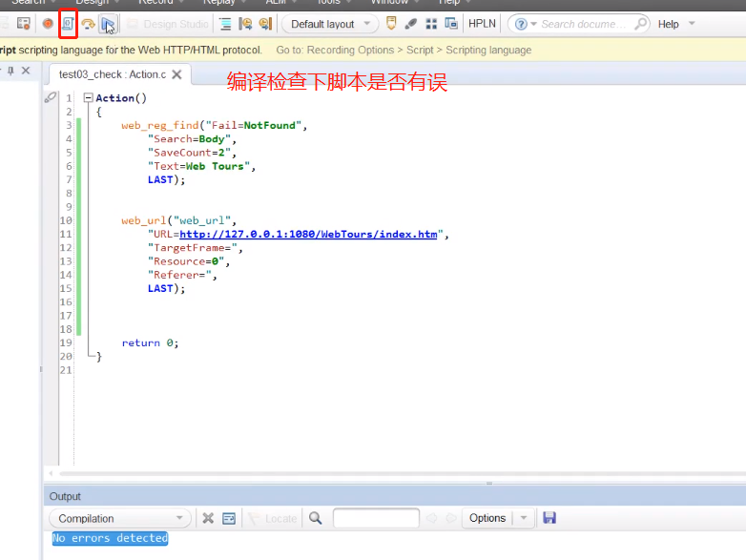Click the magnifier in Search documentation box
746x560 pixels.
click(x=641, y=23)
